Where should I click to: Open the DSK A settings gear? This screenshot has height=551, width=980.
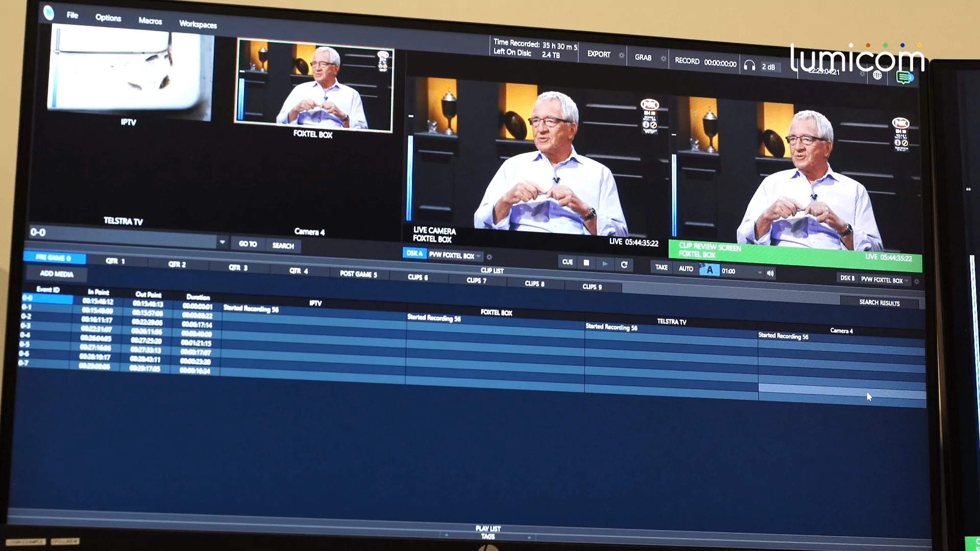point(489,257)
